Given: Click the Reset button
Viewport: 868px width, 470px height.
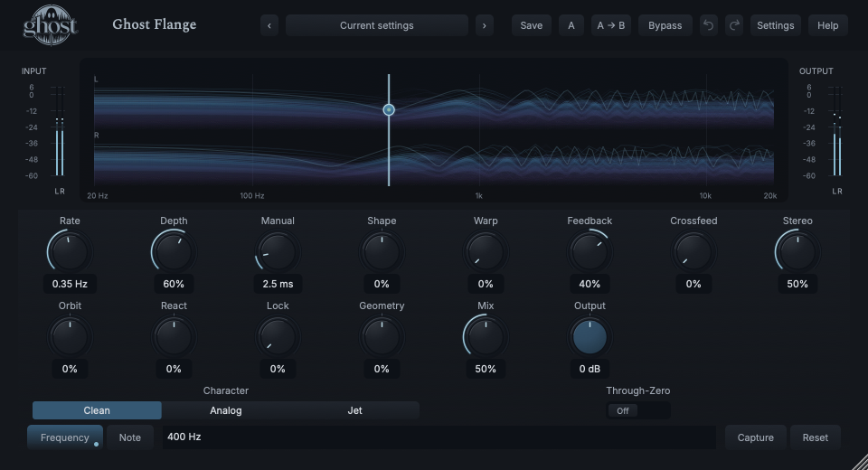Looking at the screenshot, I should 816,437.
